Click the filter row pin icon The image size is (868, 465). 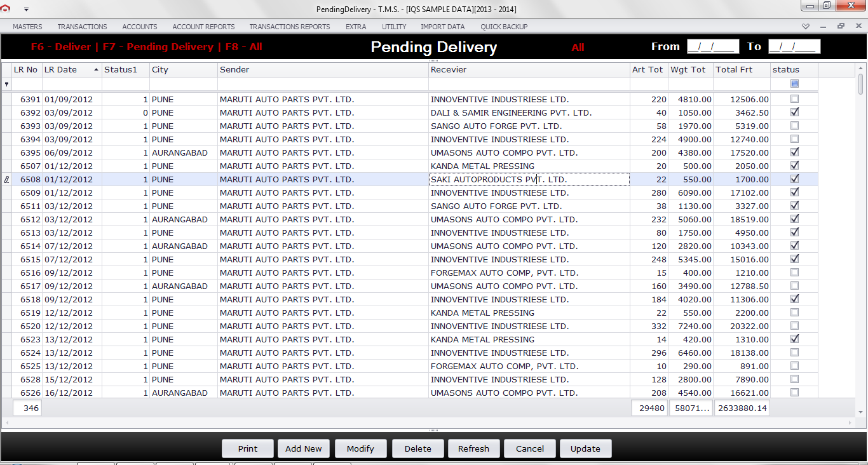[x=7, y=84]
